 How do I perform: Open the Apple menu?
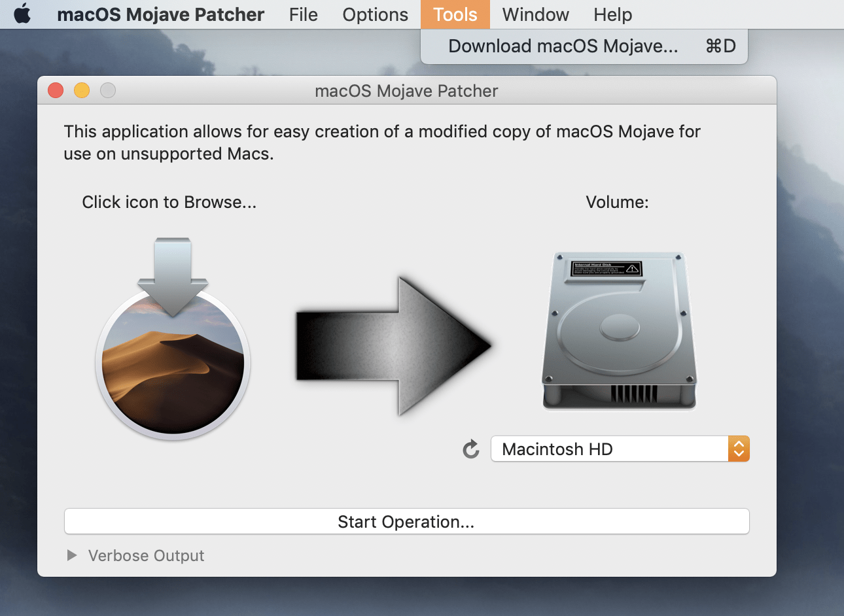coord(22,14)
